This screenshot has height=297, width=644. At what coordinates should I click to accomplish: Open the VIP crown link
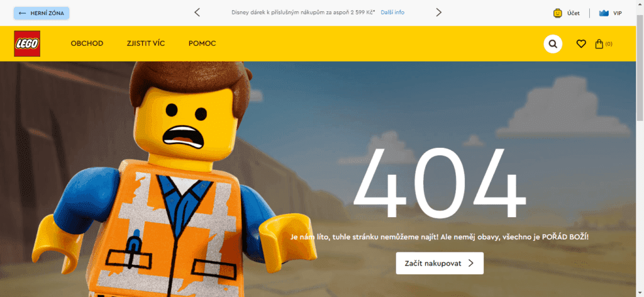[x=611, y=13]
